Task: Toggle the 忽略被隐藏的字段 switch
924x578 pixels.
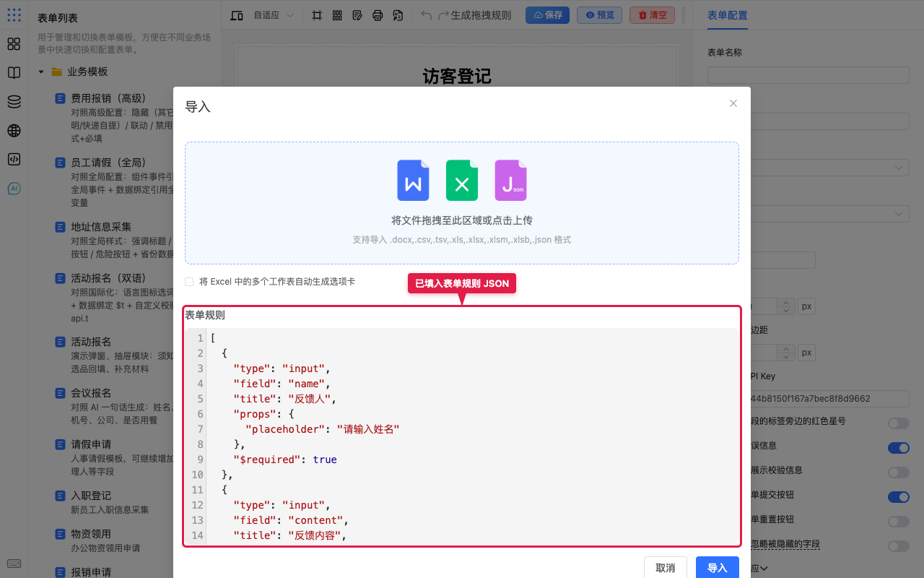Action: pyautogui.click(x=898, y=546)
